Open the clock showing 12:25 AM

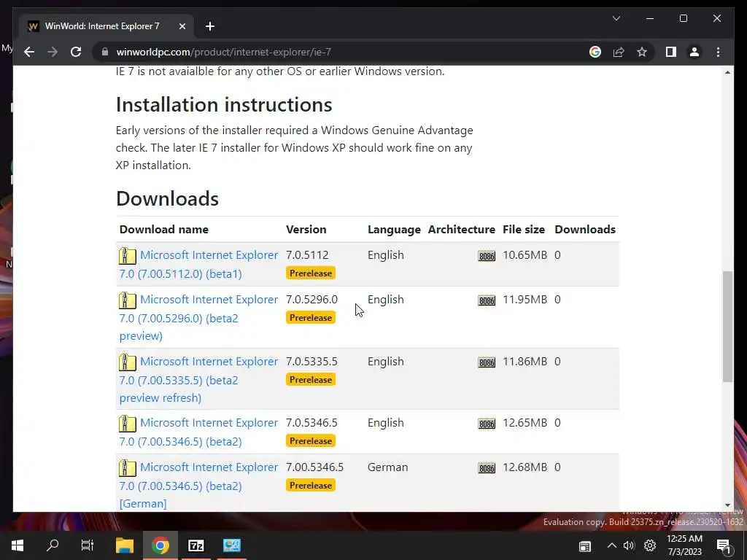point(684,545)
